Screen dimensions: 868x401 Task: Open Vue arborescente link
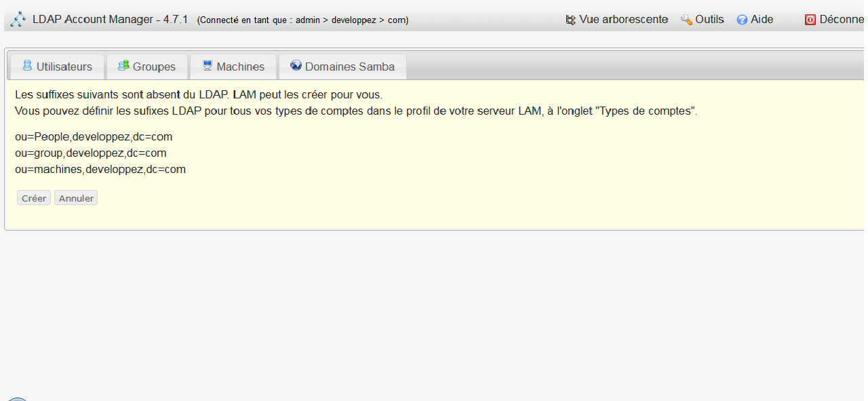click(x=617, y=20)
